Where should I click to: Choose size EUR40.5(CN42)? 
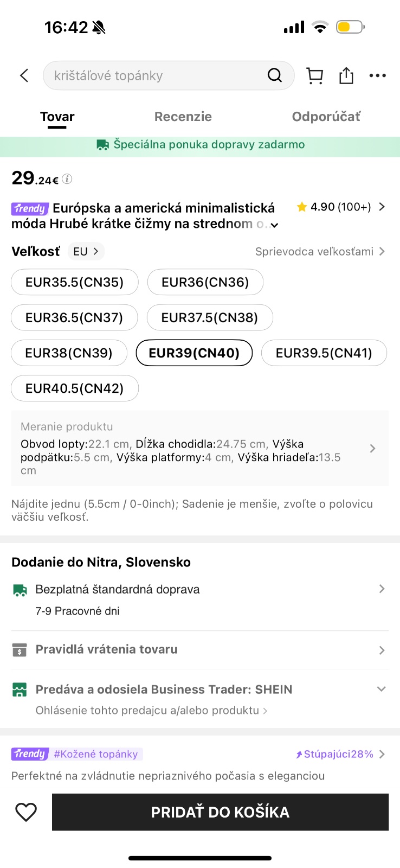[x=75, y=388]
